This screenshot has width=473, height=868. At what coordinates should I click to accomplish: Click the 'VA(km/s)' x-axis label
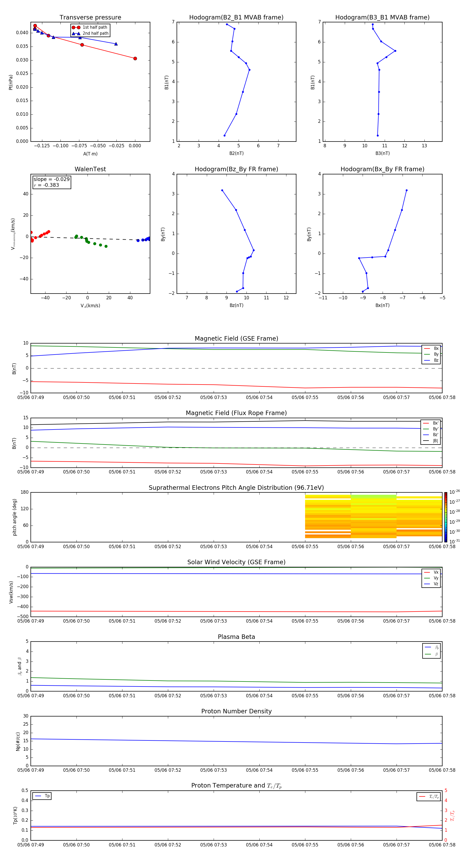90,306
